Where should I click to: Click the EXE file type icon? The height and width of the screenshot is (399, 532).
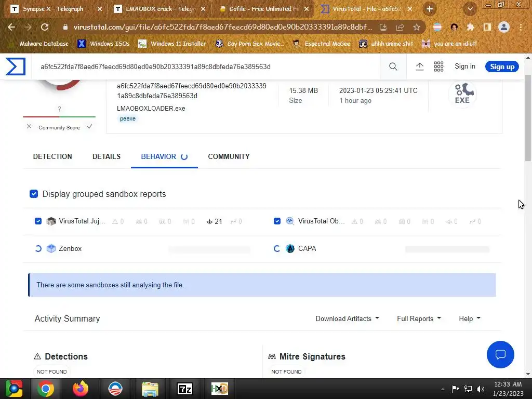[x=463, y=94]
